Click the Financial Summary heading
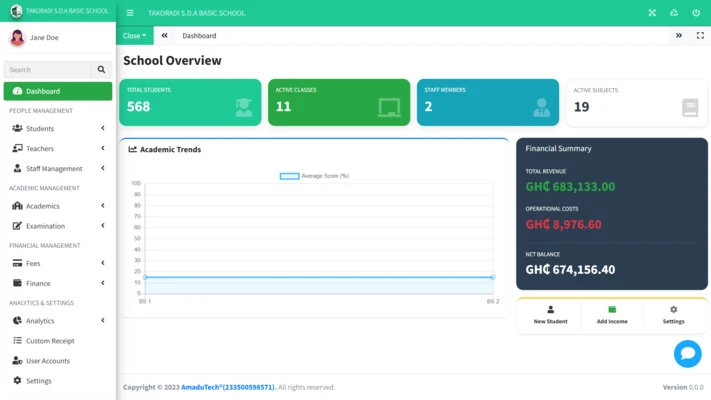711x400 pixels. tap(559, 148)
